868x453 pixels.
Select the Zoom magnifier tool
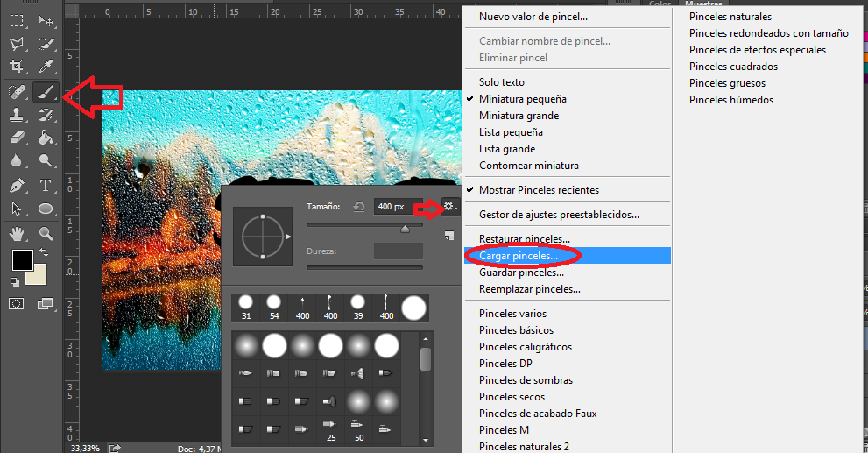coord(46,234)
